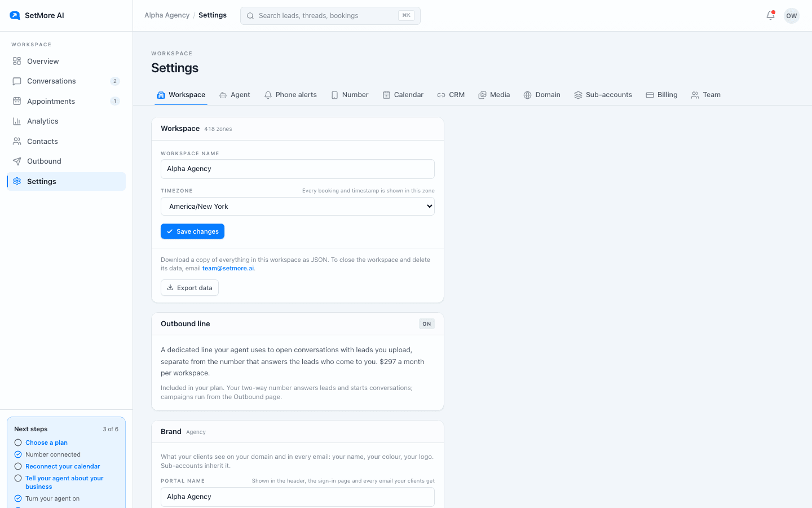The image size is (812, 508).
Task: Click the Appointments calendar icon in sidebar
Action: point(17,101)
